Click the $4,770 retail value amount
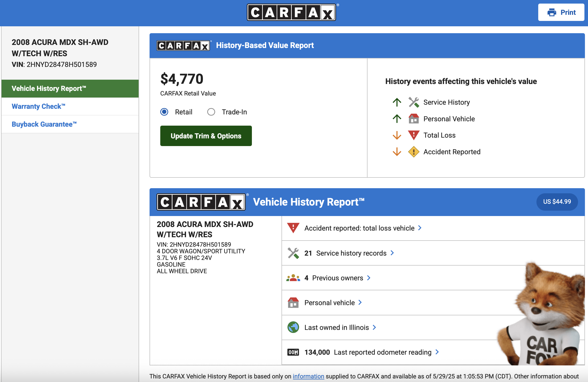Viewport: 588px width, 382px height. (182, 79)
